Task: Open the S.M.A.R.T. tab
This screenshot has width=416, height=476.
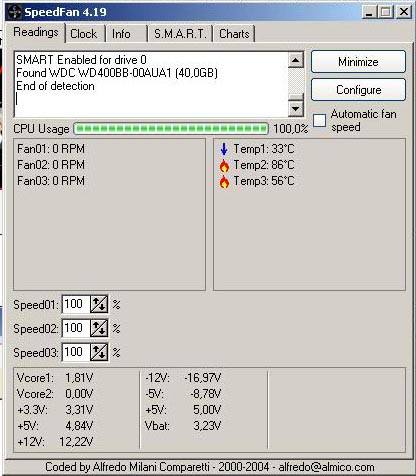Action: pos(180,34)
